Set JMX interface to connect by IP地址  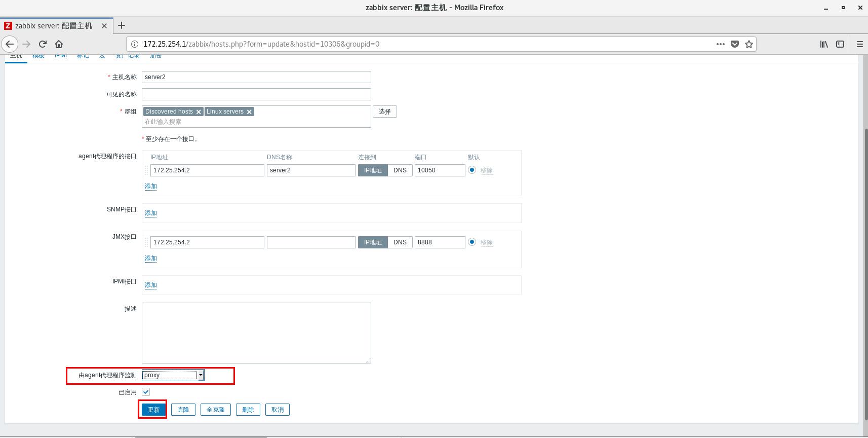pos(373,242)
